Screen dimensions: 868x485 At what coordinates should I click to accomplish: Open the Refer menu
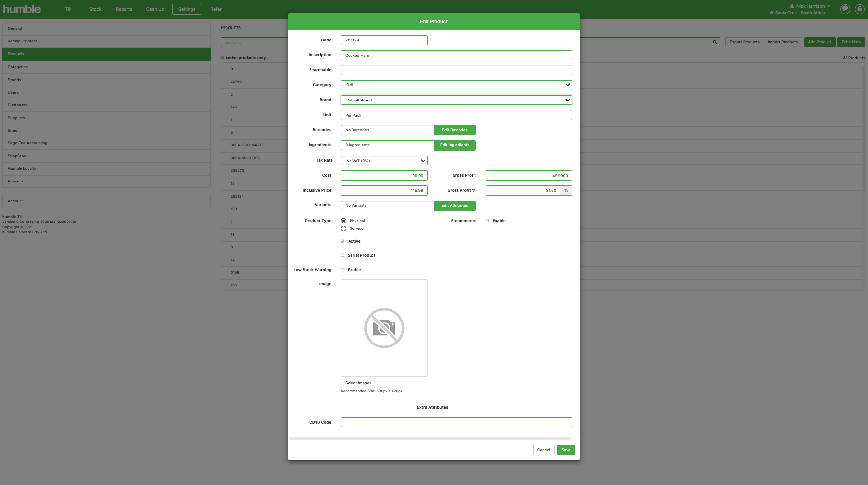click(x=216, y=9)
